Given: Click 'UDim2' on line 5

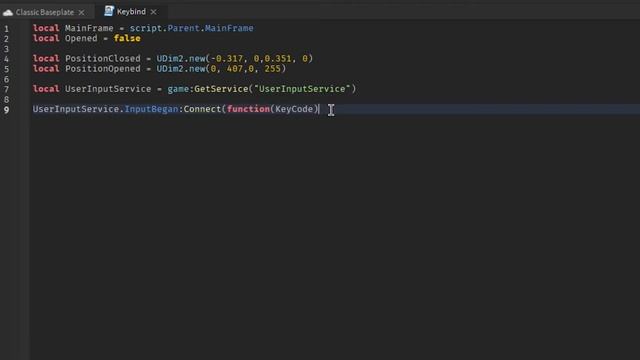Looking at the screenshot, I should (170, 69).
